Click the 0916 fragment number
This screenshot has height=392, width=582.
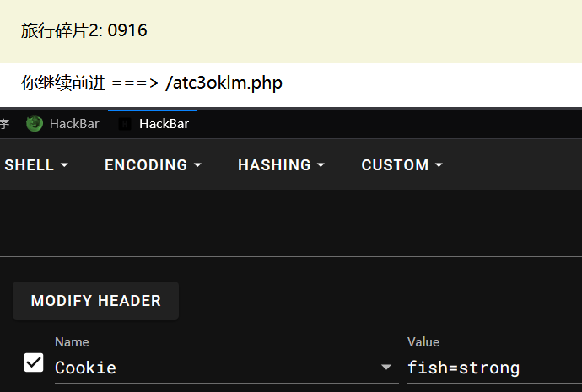(x=128, y=31)
